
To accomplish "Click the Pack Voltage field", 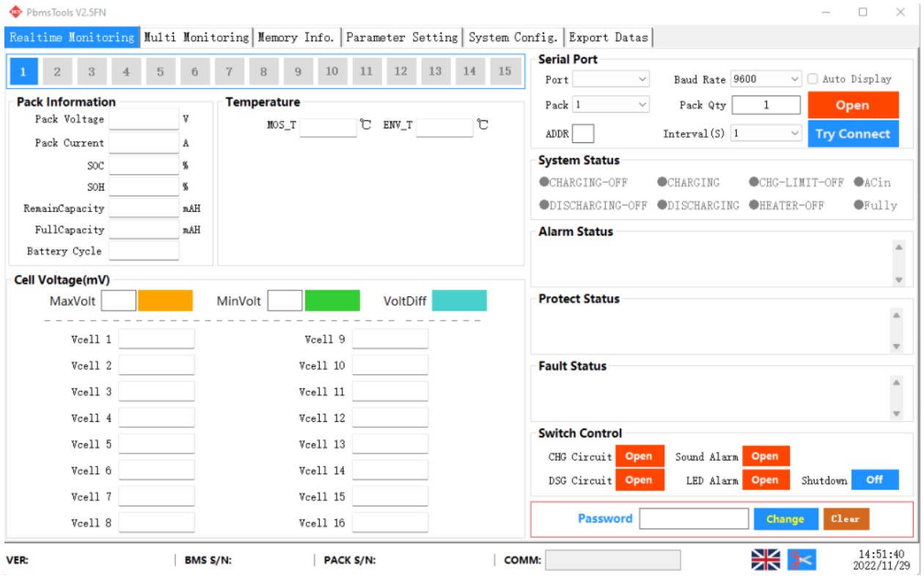I will 144,120.
